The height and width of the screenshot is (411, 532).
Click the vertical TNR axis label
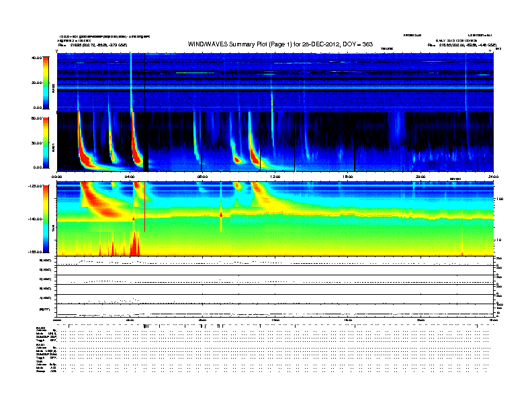54,228
